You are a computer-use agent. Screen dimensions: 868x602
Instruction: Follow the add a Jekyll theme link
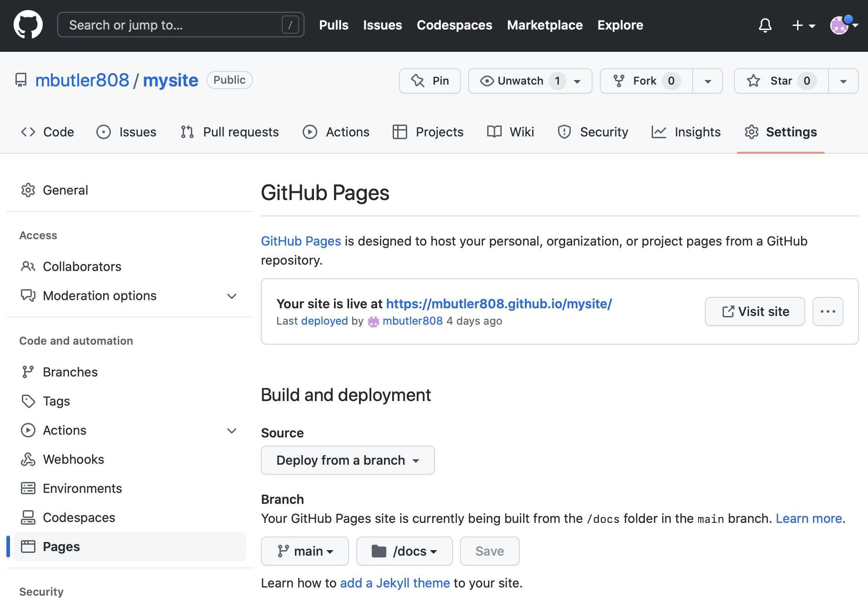[x=394, y=583]
